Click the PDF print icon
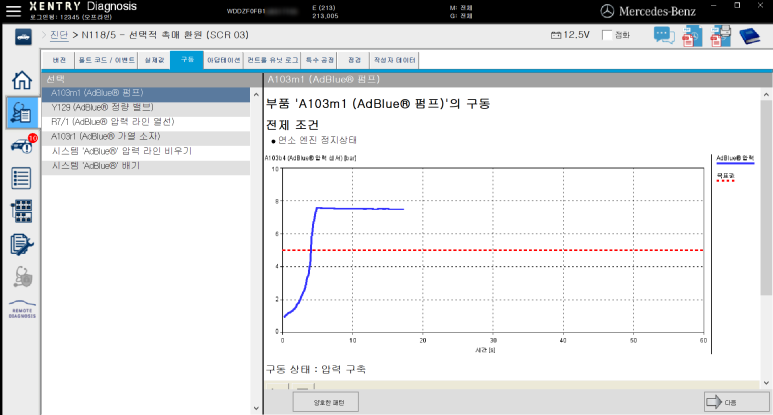Viewport: 773px width, 415px height. coord(720,36)
